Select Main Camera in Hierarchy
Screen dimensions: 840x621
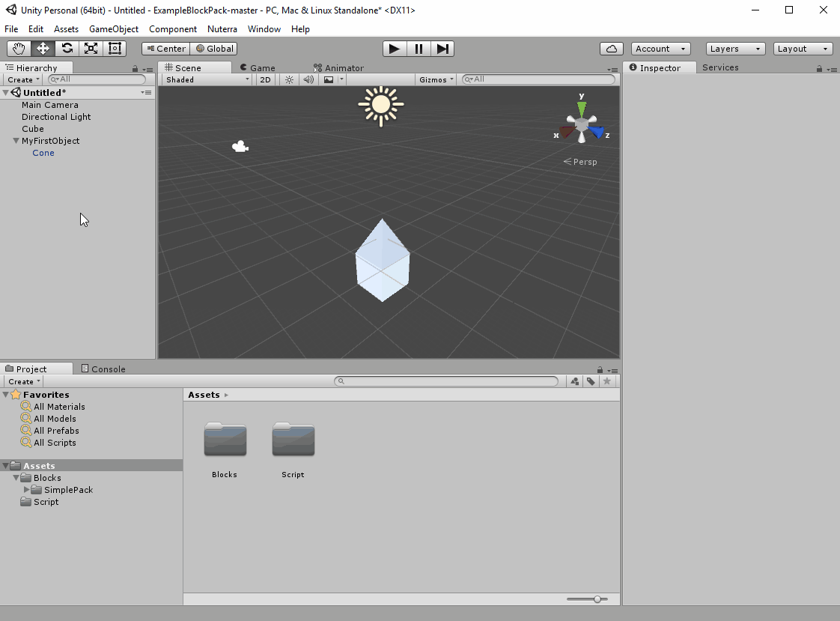pyautogui.click(x=50, y=105)
